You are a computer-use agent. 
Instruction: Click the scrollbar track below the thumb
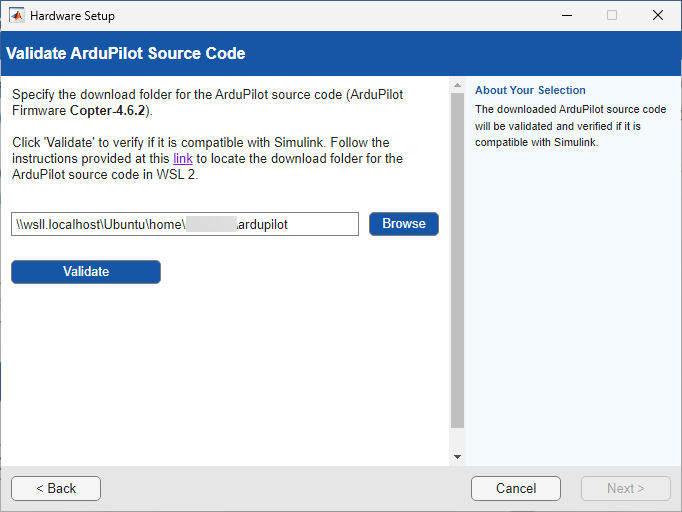[x=457, y=440]
